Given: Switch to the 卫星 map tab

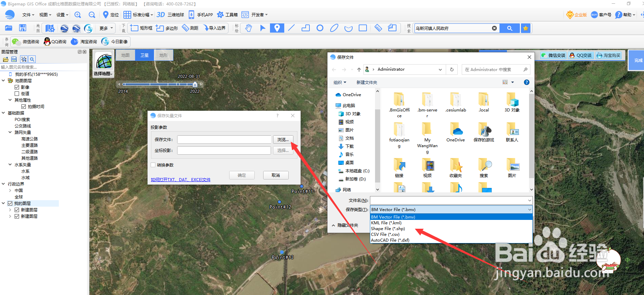Looking at the screenshot, I should tap(145, 55).
